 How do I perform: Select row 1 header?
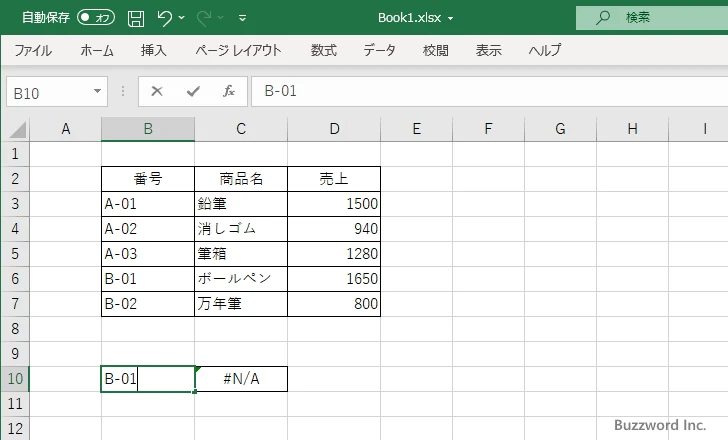[15, 154]
